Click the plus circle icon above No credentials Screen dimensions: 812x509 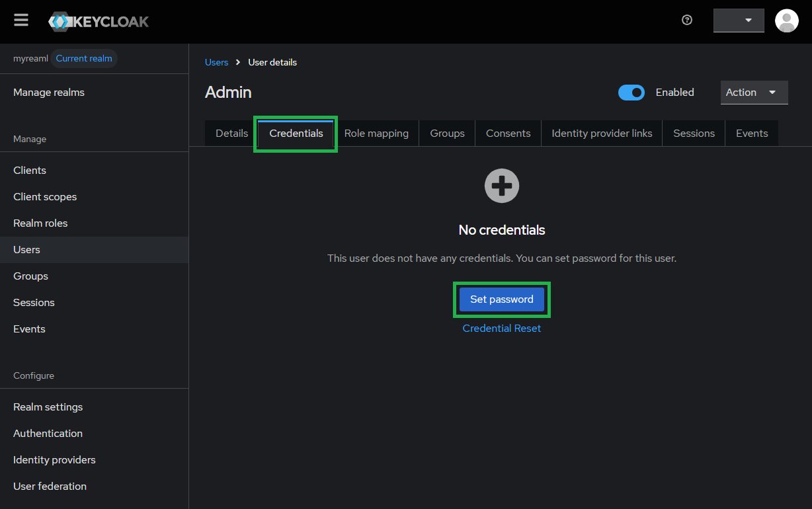[x=501, y=186]
